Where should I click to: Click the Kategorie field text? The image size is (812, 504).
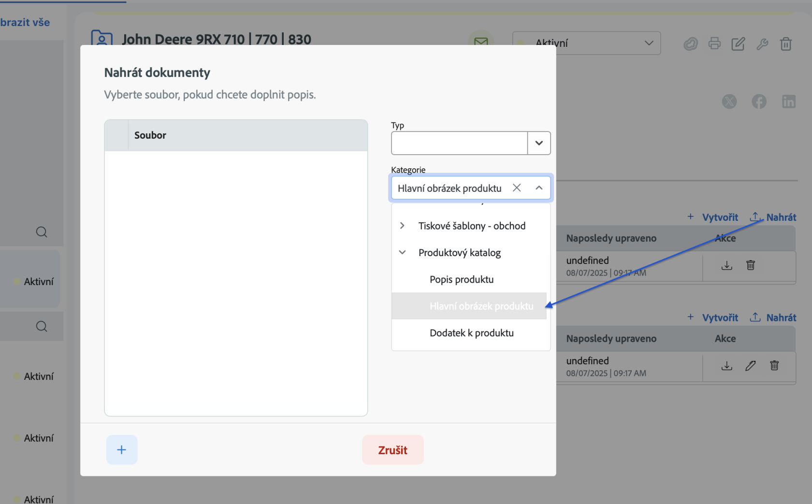[449, 188]
